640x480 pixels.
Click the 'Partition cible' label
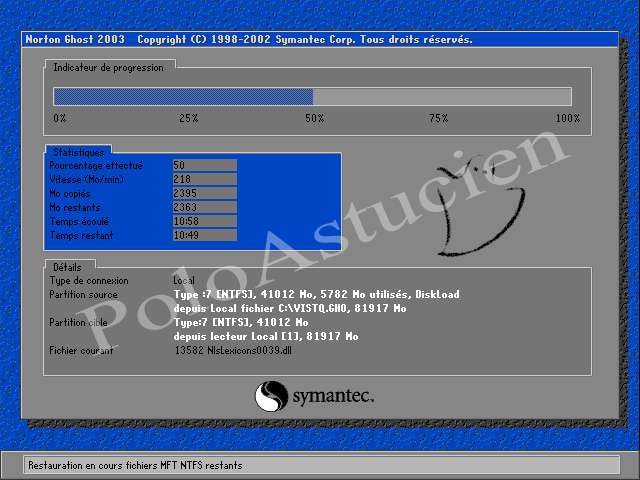(x=78, y=322)
